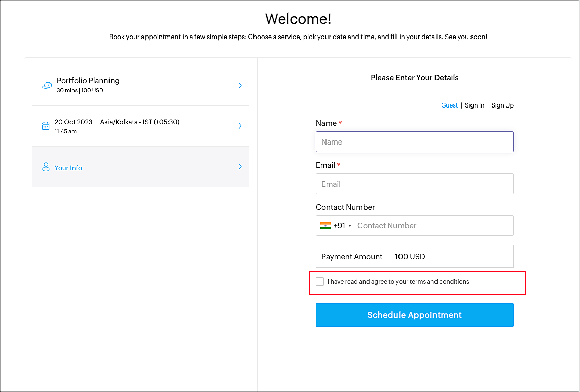Click into the Email field
580x392 pixels.
[x=414, y=184]
